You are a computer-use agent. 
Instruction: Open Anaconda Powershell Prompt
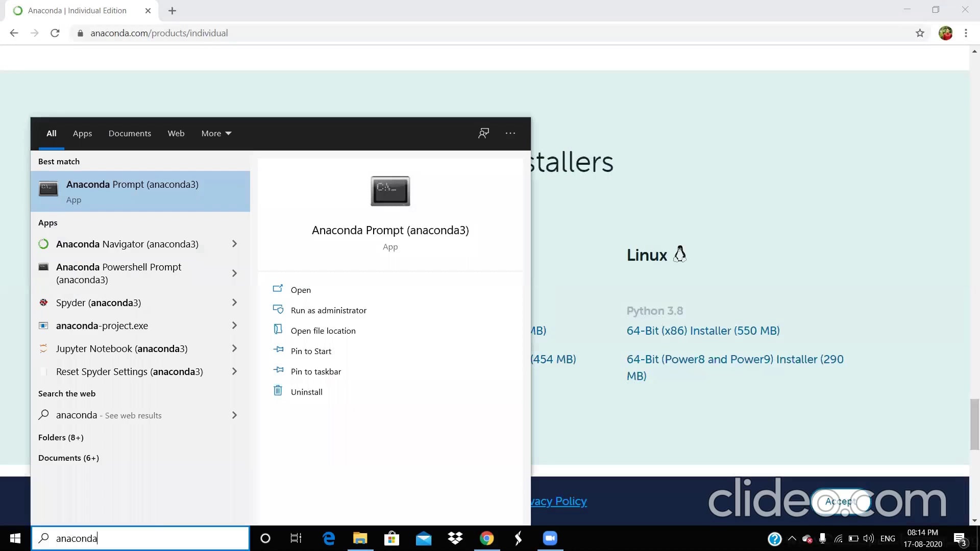[118, 273]
